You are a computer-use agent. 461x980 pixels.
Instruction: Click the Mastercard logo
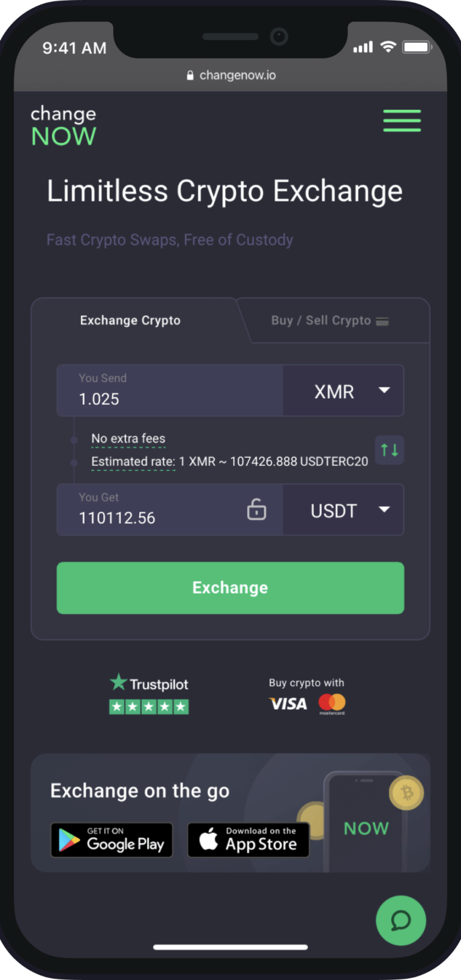coord(332,704)
